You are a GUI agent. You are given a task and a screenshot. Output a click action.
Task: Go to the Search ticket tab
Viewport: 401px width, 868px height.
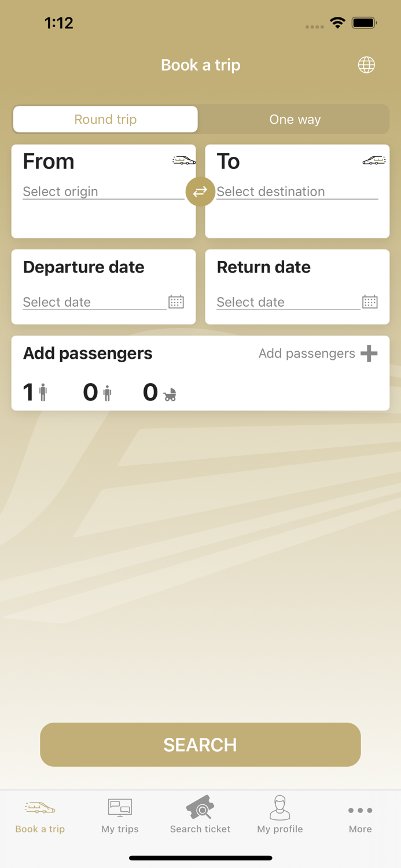(200, 815)
